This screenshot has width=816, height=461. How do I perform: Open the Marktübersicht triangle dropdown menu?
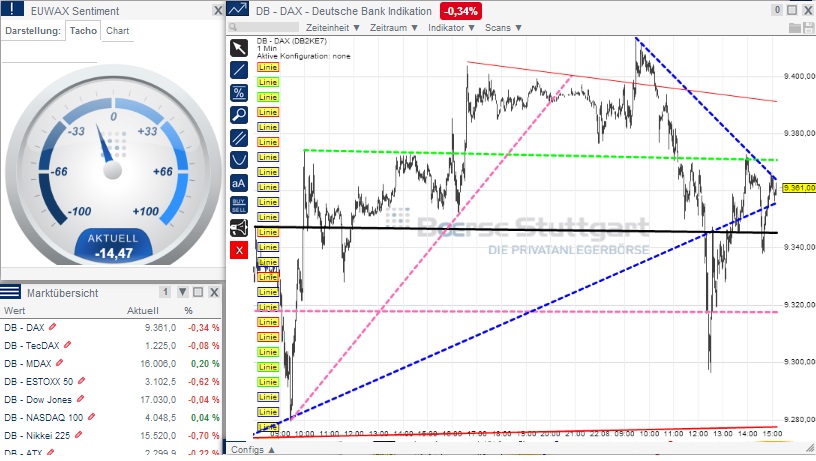coord(183,292)
